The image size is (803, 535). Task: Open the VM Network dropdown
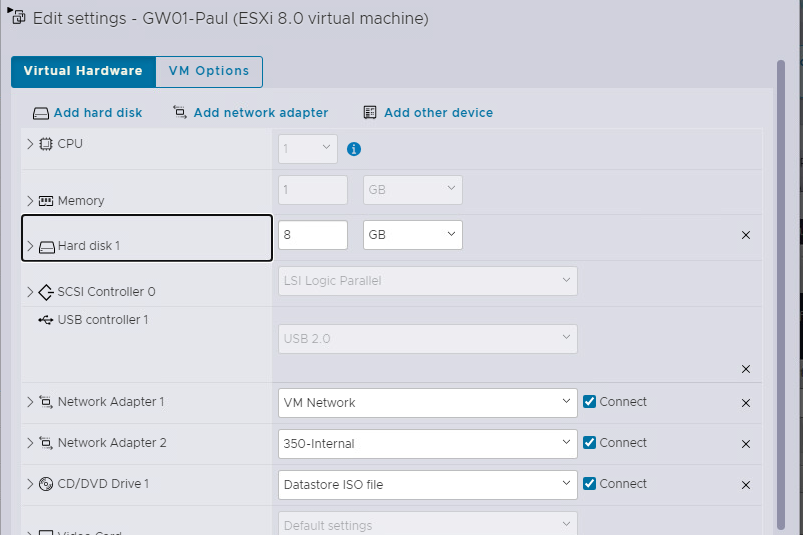(x=427, y=403)
